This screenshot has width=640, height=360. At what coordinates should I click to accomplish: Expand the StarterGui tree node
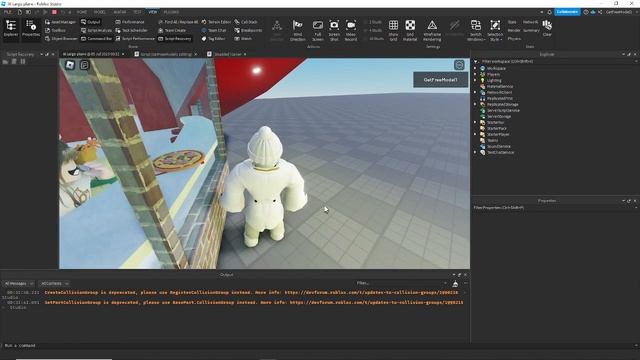[x=475, y=122]
